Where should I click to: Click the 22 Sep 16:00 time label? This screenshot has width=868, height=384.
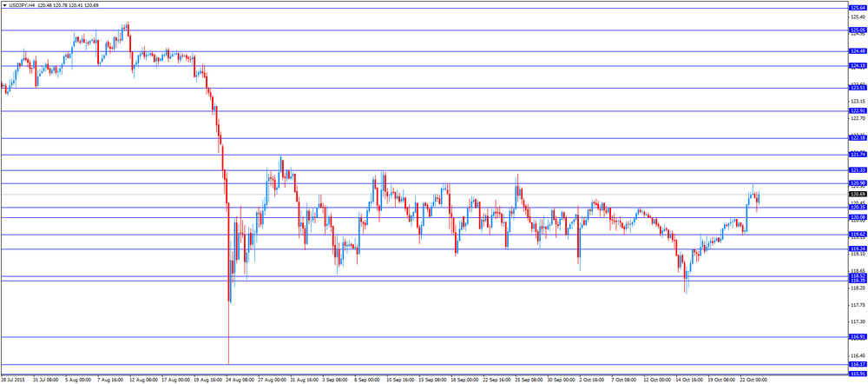click(497, 381)
